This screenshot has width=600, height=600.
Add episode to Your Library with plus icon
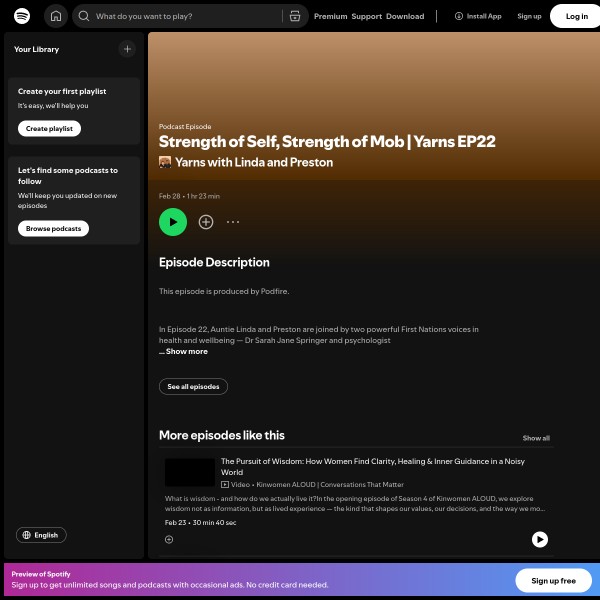click(206, 222)
